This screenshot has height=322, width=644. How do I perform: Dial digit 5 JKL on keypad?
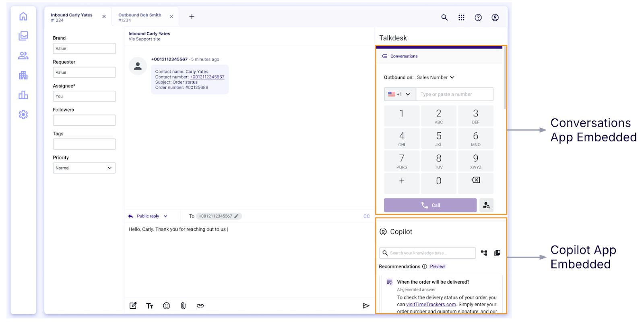[439, 139]
